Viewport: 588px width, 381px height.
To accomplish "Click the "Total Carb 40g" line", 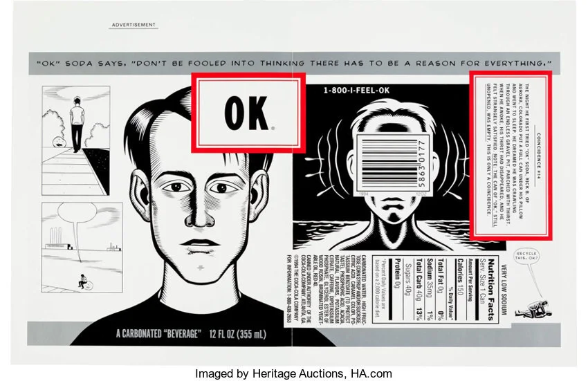I will pyautogui.click(x=419, y=280).
